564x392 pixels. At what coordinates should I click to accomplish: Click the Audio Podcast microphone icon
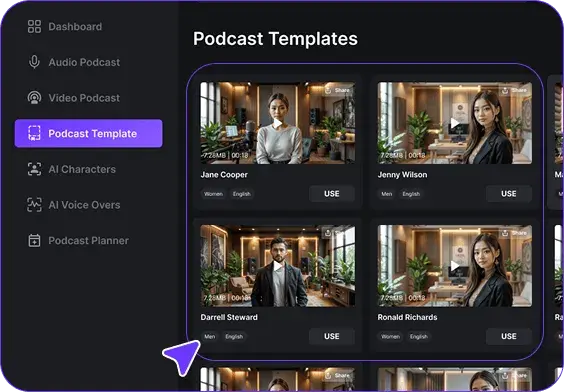(x=34, y=62)
